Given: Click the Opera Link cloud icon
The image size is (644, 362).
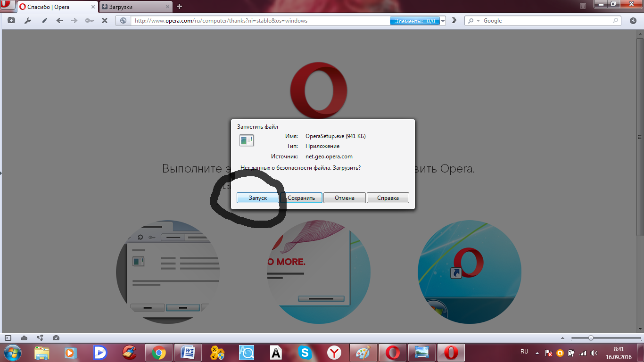Looking at the screenshot, I should pyautogui.click(x=24, y=338).
